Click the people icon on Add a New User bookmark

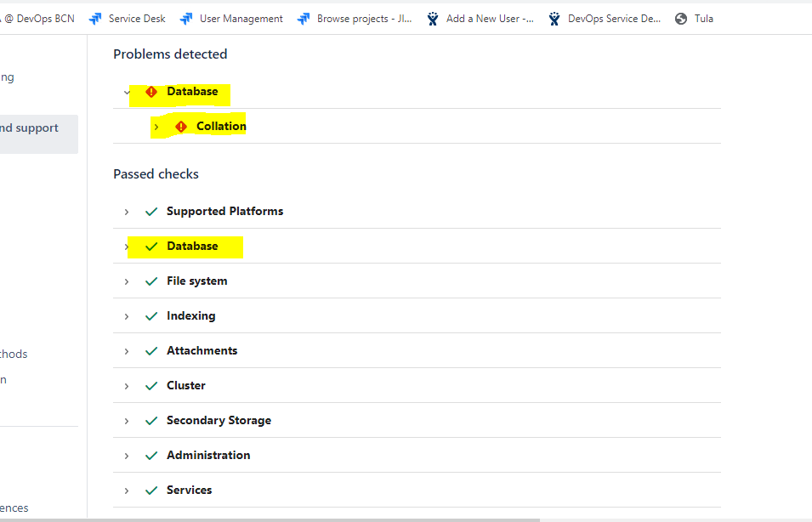point(432,17)
